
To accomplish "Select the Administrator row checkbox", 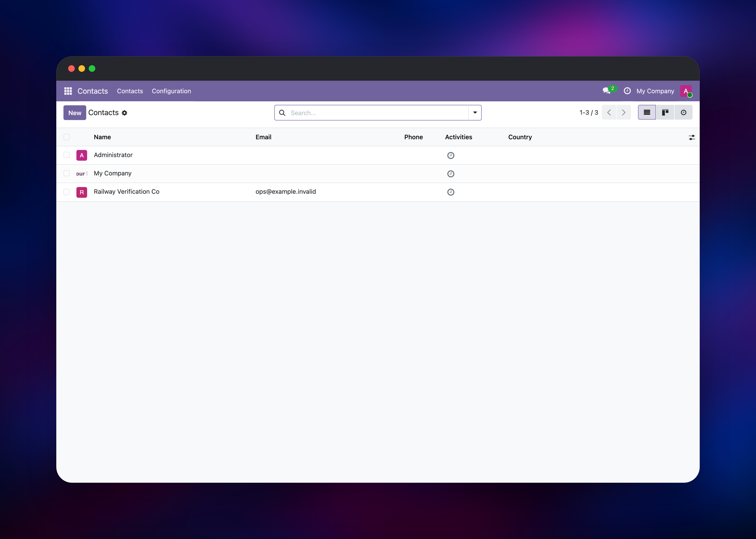I will coord(67,155).
